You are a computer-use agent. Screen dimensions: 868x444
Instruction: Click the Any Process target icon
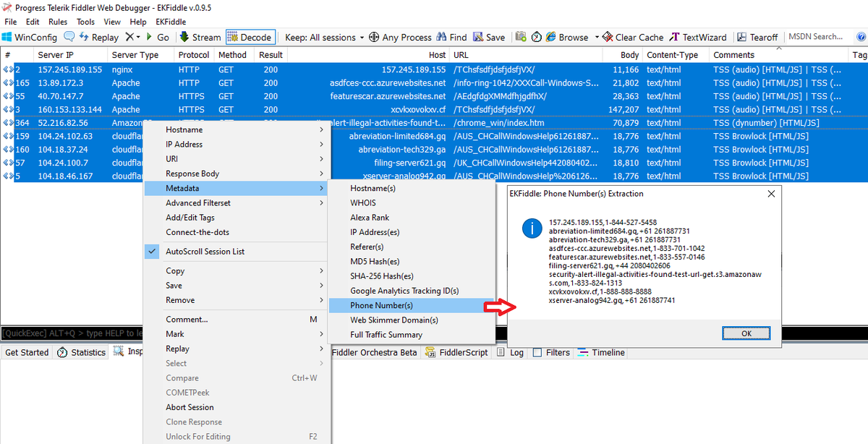[374, 37]
